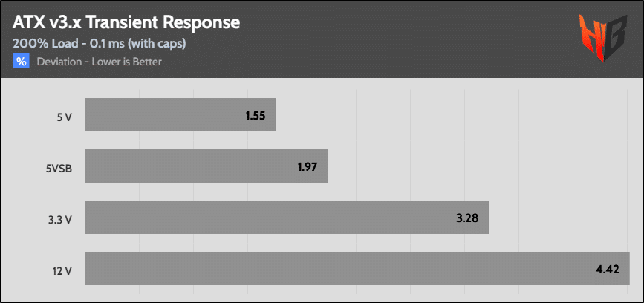Image resolution: width=644 pixels, height=303 pixels.
Task: Click the 5 V axis label
Action: point(65,116)
